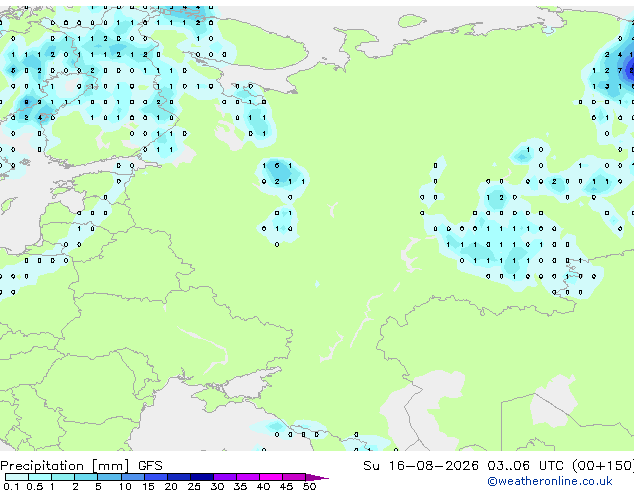This screenshot has width=634, height=490.
Task: Select the 15–20 mm legend color swatch
Action: tap(155, 477)
